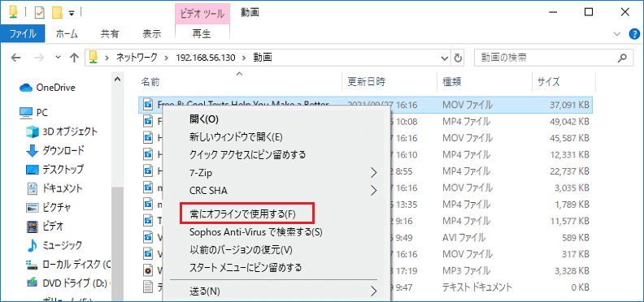Image resolution: width=644 pixels, height=302 pixels.
Task: Go up one folder level
Action: pyautogui.click(x=74, y=58)
